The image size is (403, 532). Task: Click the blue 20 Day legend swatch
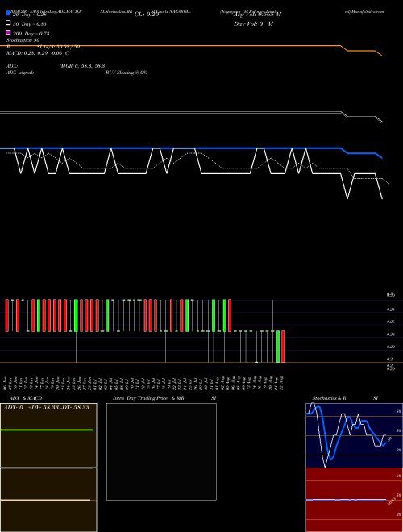point(8,13)
